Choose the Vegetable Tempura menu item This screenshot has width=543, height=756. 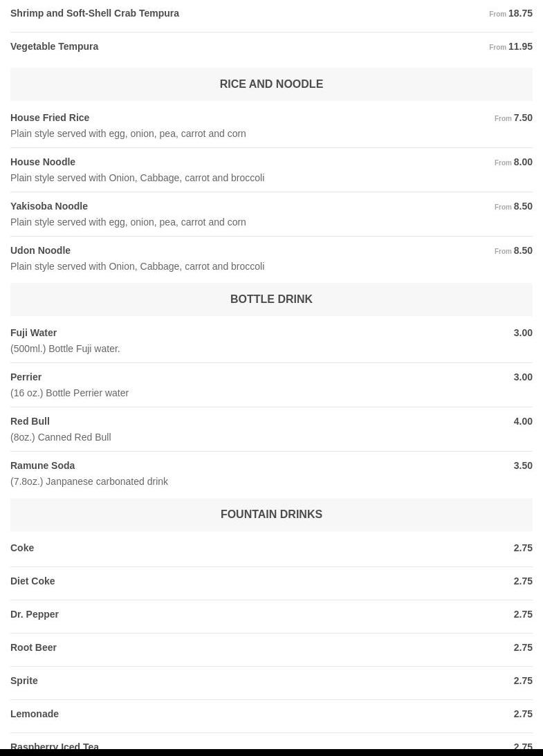[55, 46]
